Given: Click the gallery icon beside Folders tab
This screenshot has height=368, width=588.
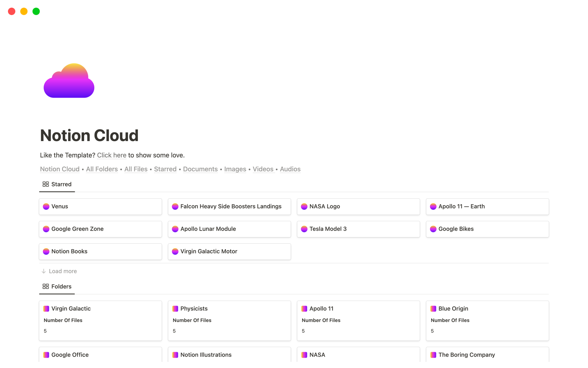Looking at the screenshot, I should pos(46,286).
